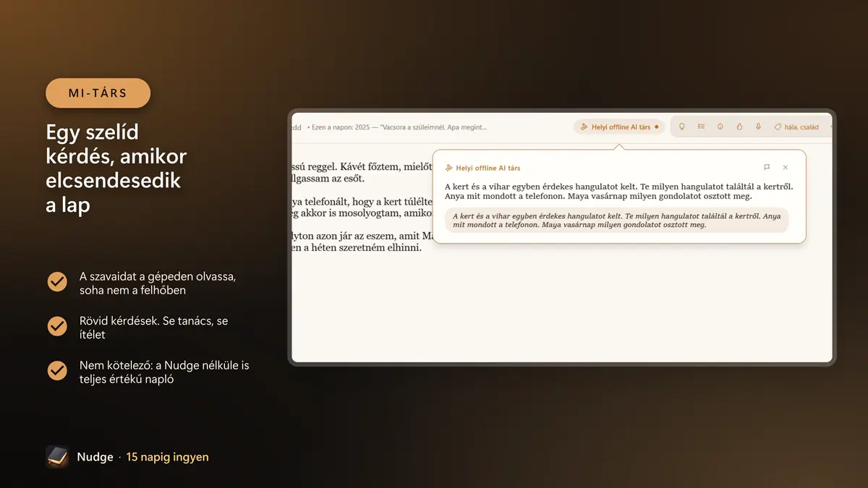Click the headline 'Egy szelíd kérdés, amikor elcsendesedik a lap'
Viewport: 868px width, 488px height.
point(116,168)
